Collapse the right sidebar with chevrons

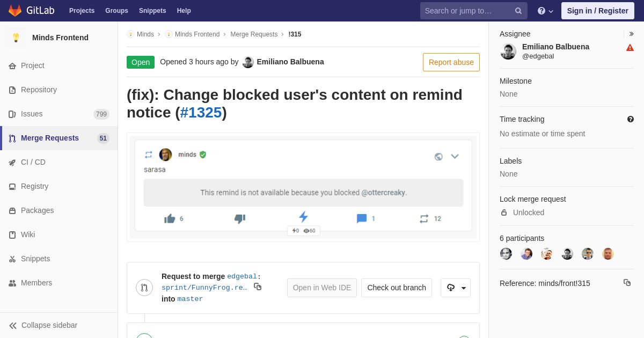[631, 34]
